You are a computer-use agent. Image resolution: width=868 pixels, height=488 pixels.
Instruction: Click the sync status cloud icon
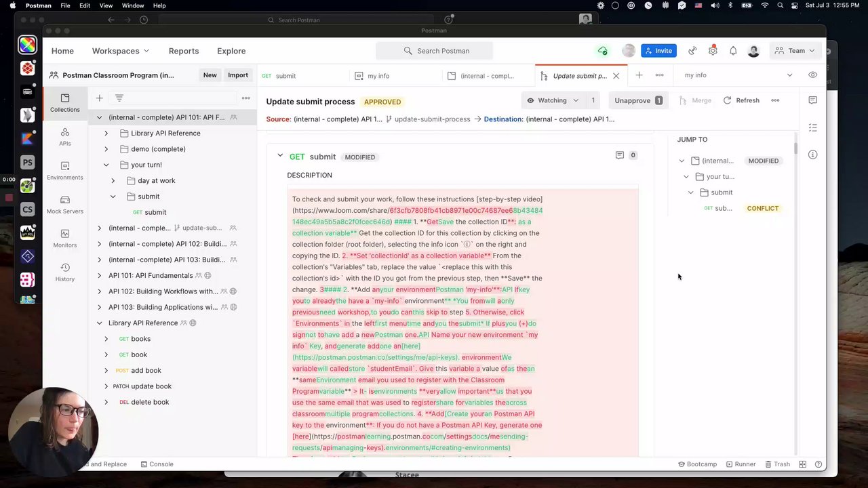point(602,51)
